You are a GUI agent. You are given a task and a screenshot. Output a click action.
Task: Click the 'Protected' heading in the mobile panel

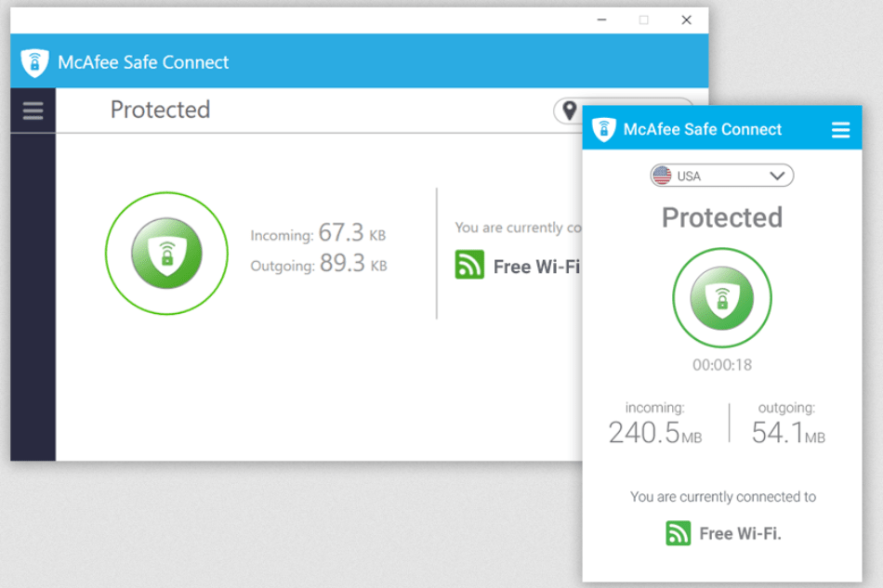(x=722, y=217)
